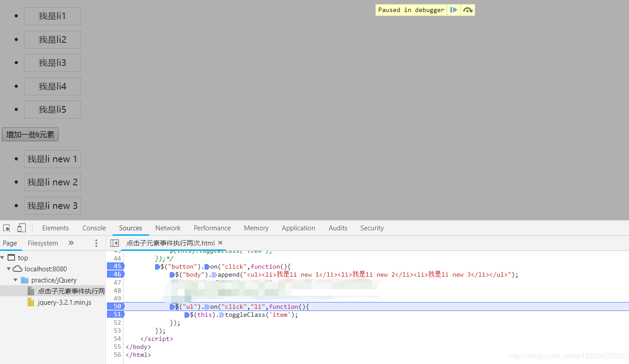Open more navigator tabs chevron
This screenshot has height=364, width=629.
click(71, 243)
